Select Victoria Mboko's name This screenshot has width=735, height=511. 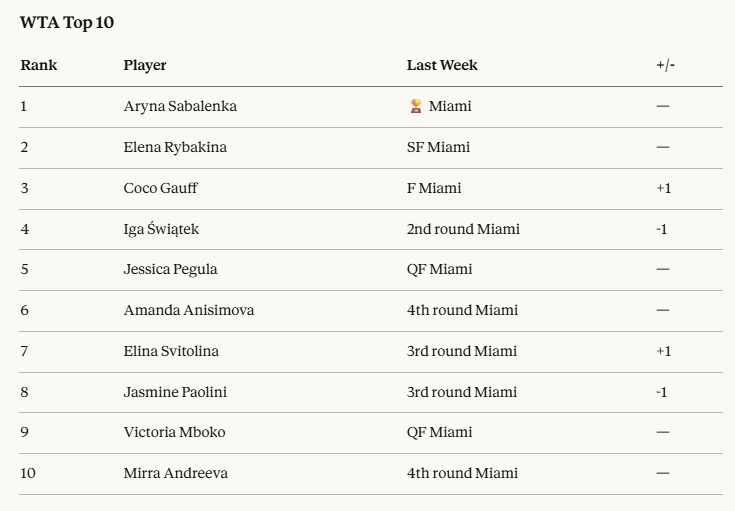[174, 433]
